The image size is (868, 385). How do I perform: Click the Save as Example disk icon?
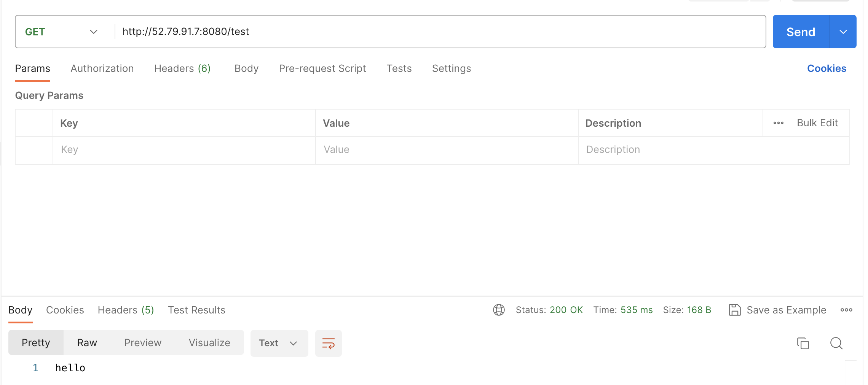pos(734,310)
